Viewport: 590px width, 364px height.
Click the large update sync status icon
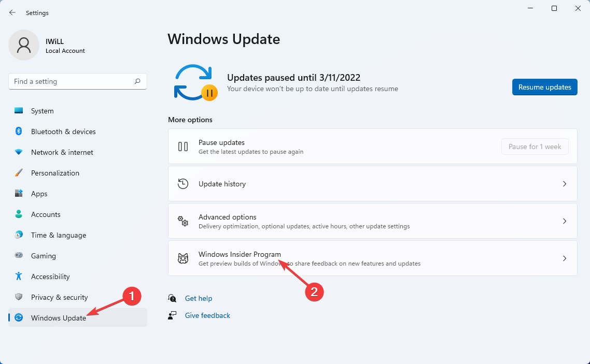tap(195, 83)
